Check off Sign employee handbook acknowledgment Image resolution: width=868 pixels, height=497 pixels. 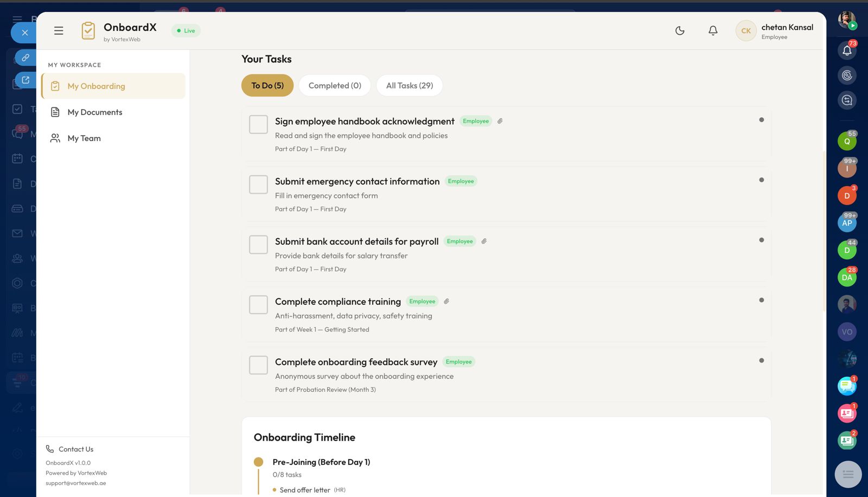pyautogui.click(x=258, y=124)
